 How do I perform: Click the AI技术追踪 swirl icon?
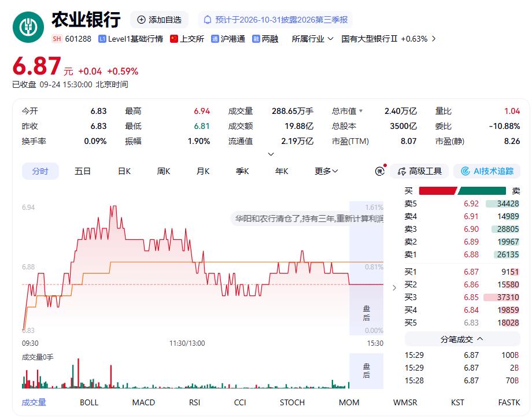465,171
